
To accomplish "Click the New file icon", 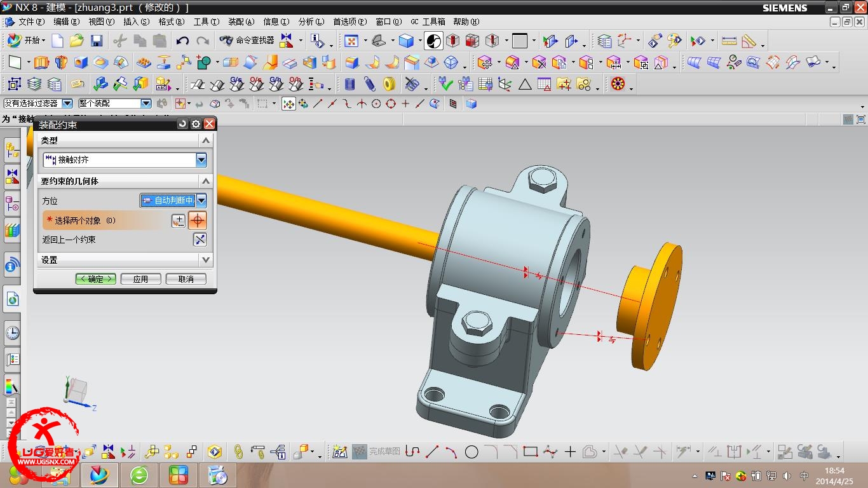I will point(57,41).
